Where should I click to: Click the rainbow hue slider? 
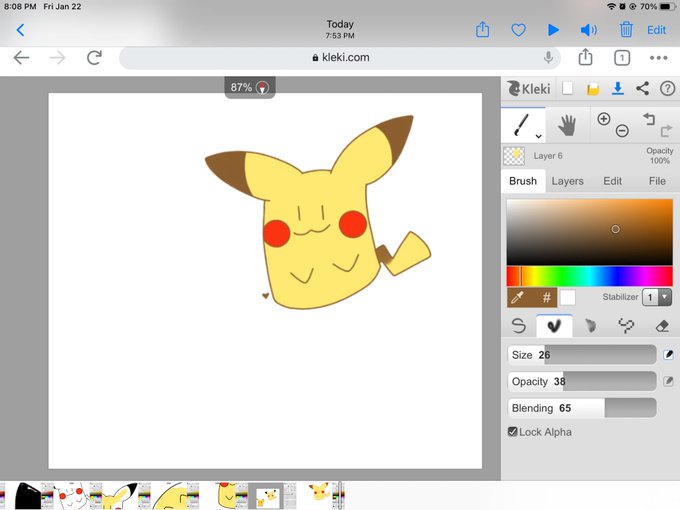589,276
